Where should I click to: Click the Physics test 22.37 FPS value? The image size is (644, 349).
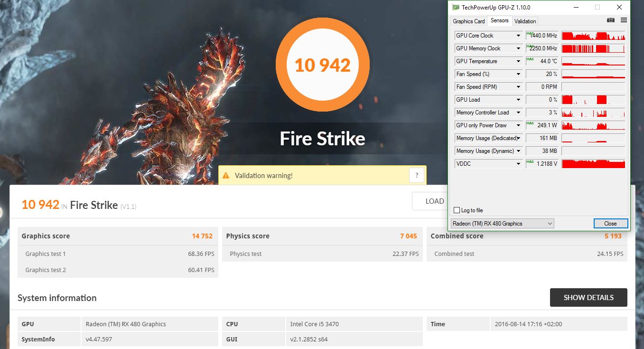pyautogui.click(x=406, y=254)
